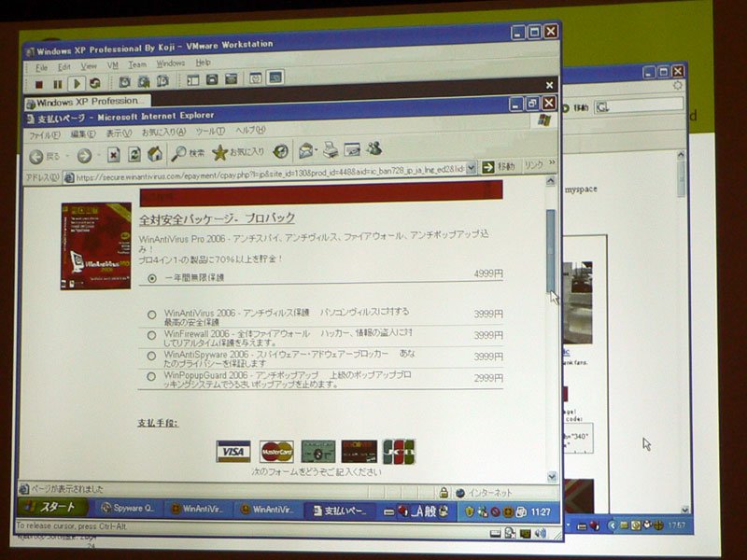Image resolution: width=747 pixels, height=560 pixels.
Task: Power on the VM with the green play icon
Action: pyautogui.click(x=77, y=84)
